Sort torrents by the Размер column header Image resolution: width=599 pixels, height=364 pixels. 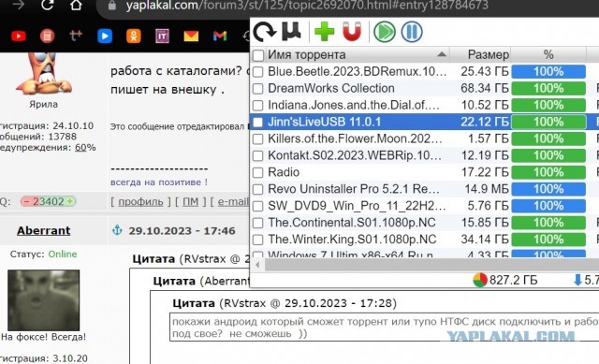tap(489, 55)
